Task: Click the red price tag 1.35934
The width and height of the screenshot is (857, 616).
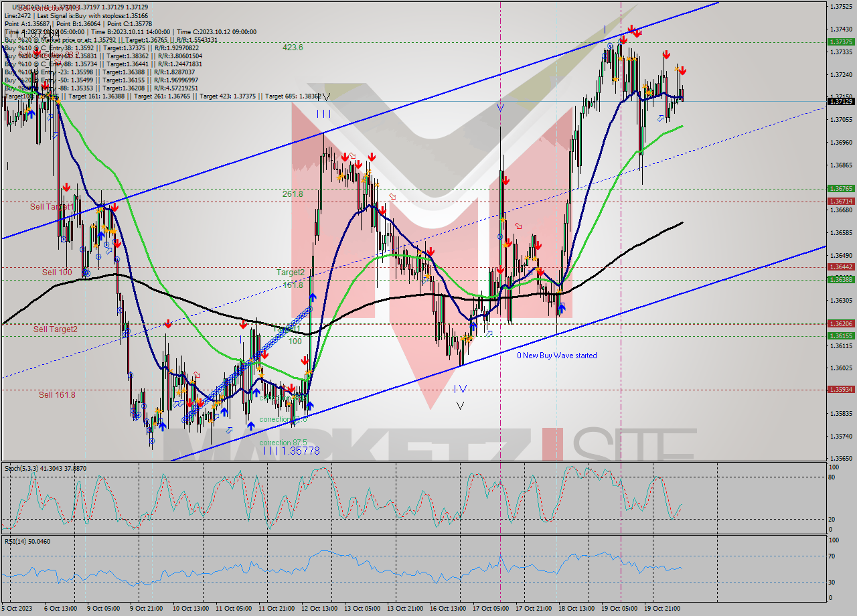Action: click(x=841, y=389)
